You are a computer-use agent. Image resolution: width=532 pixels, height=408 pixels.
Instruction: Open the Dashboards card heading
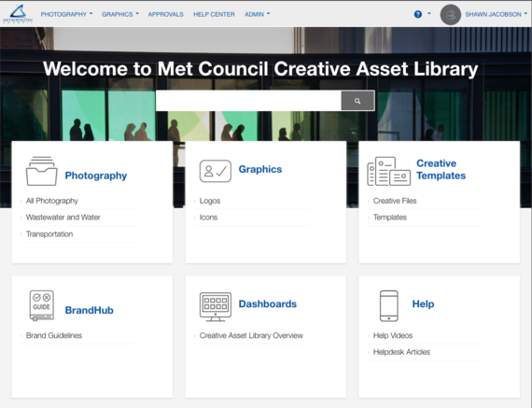(268, 303)
